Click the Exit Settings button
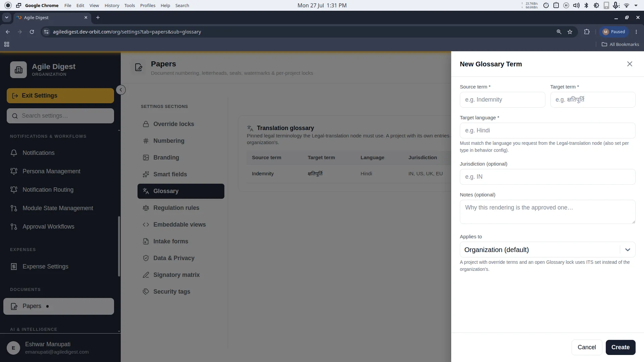 coord(60,96)
